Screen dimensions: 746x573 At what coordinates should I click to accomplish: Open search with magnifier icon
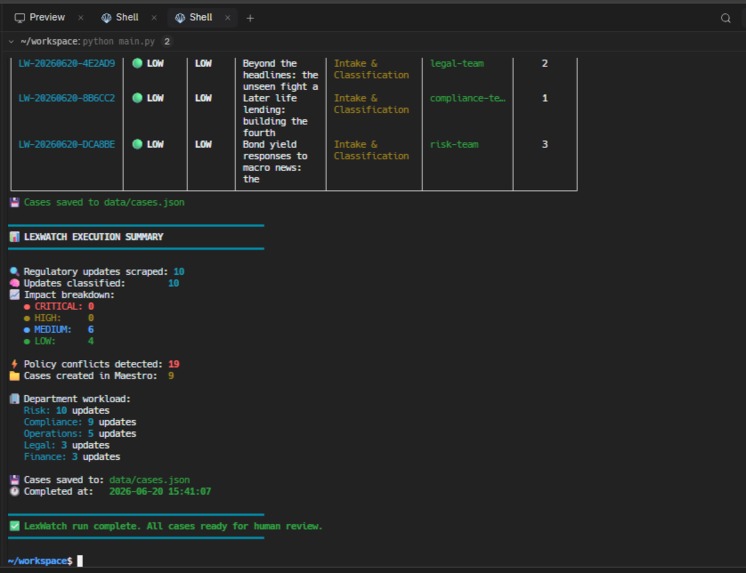pos(726,18)
